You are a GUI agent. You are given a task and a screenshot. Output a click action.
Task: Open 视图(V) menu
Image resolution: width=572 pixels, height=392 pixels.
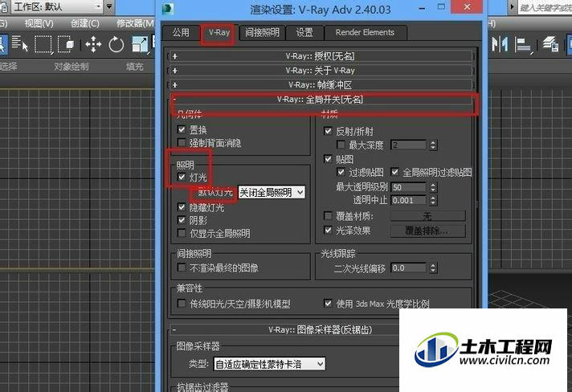39,24
